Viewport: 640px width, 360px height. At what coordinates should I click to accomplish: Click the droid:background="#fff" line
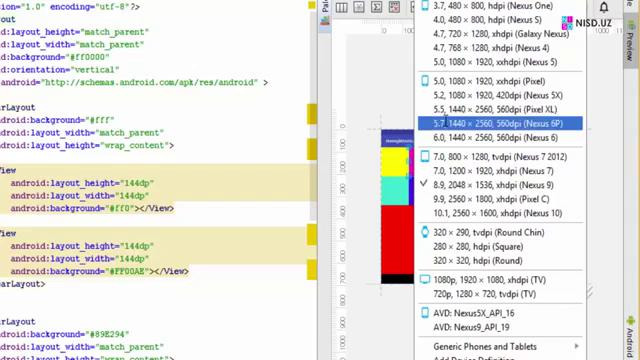(57, 120)
